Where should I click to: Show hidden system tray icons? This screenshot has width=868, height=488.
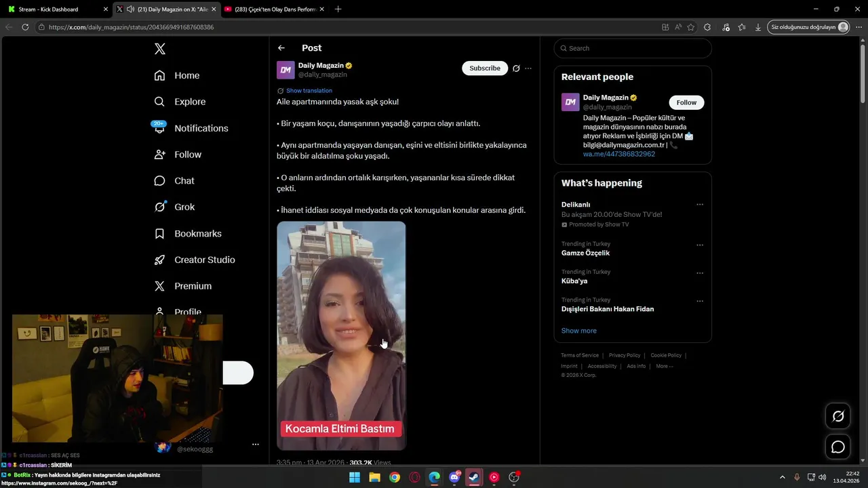pyautogui.click(x=782, y=477)
